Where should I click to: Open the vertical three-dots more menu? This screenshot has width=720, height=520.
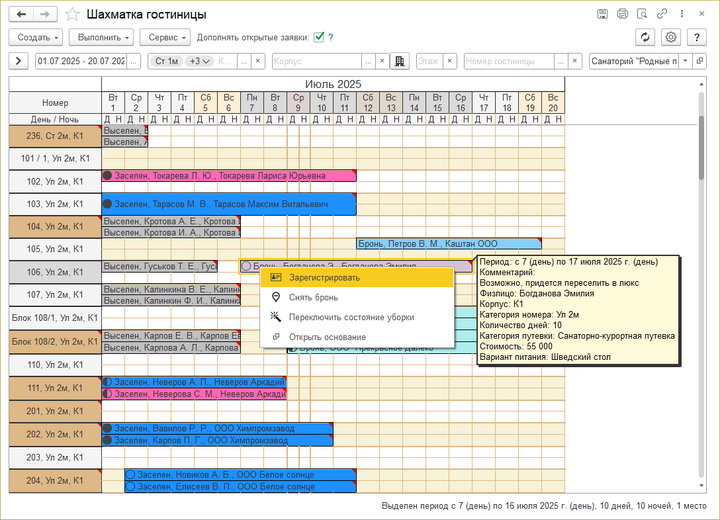[682, 14]
